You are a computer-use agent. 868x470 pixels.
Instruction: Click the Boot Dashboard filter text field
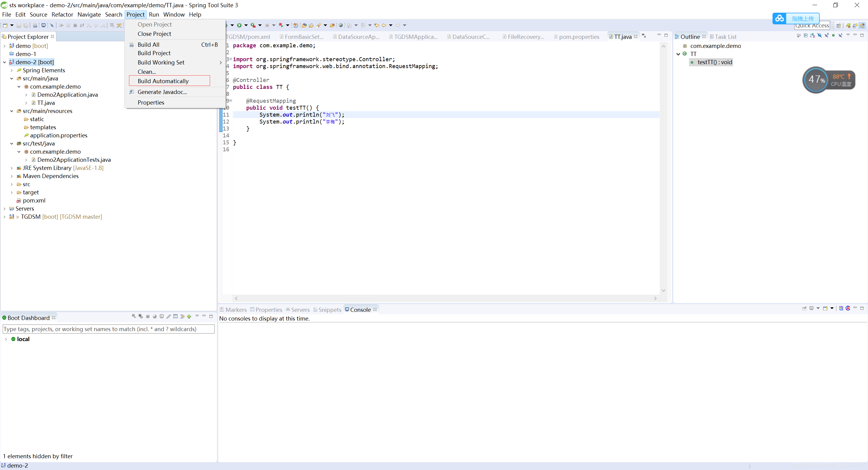[108, 329]
